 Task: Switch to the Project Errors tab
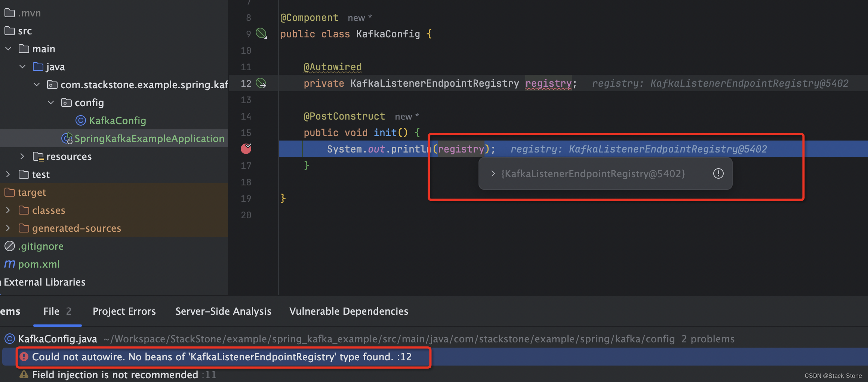click(124, 311)
